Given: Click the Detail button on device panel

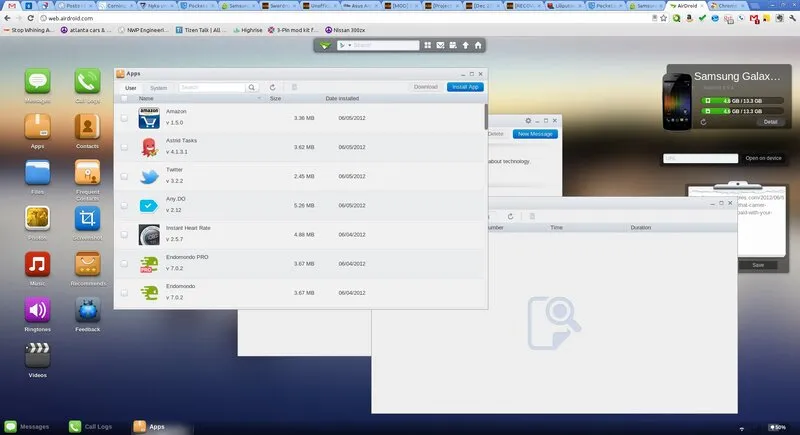Looking at the screenshot, I should click(x=770, y=122).
